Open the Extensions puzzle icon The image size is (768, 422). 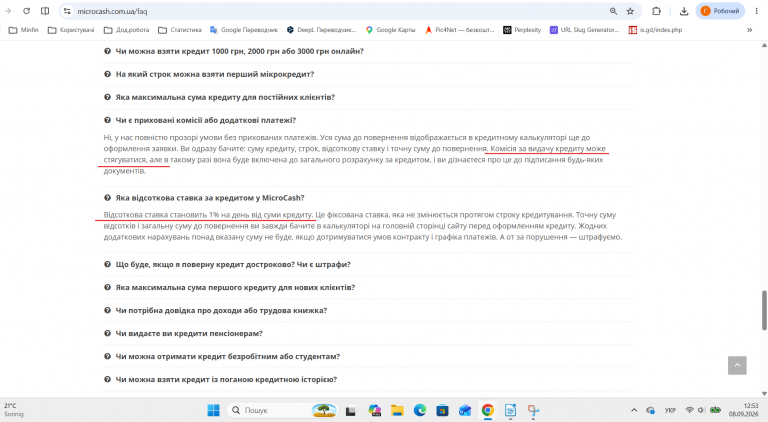(656, 11)
